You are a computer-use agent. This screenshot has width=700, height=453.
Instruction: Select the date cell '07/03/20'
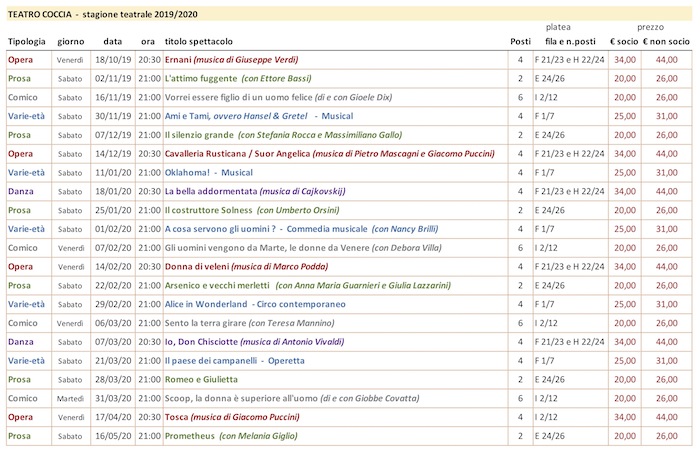[113, 342]
